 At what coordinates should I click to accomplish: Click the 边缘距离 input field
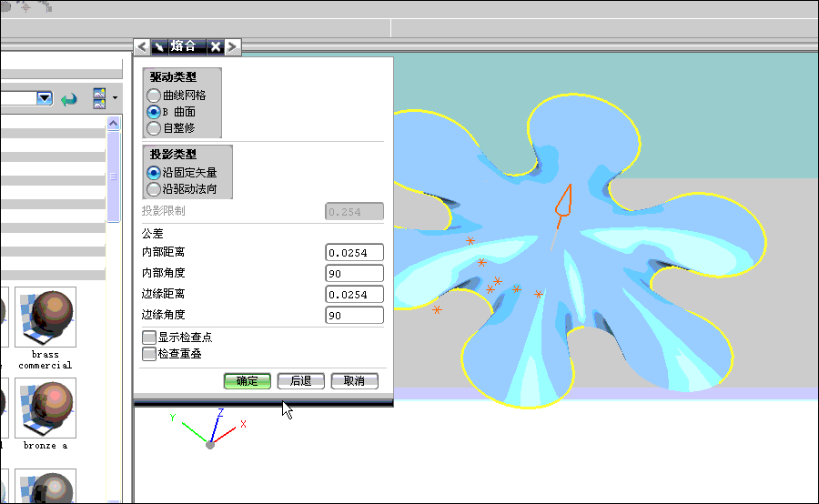(x=354, y=294)
